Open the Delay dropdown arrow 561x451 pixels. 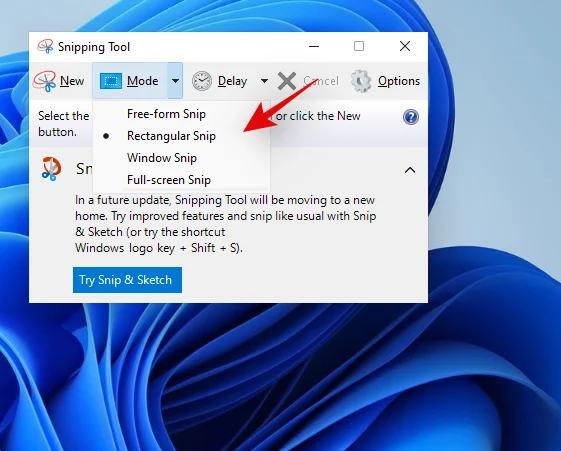264,81
